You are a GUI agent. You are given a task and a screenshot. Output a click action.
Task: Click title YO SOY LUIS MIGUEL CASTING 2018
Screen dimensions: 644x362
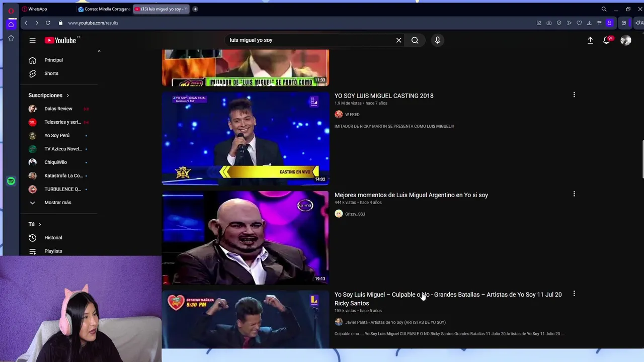pyautogui.click(x=384, y=96)
